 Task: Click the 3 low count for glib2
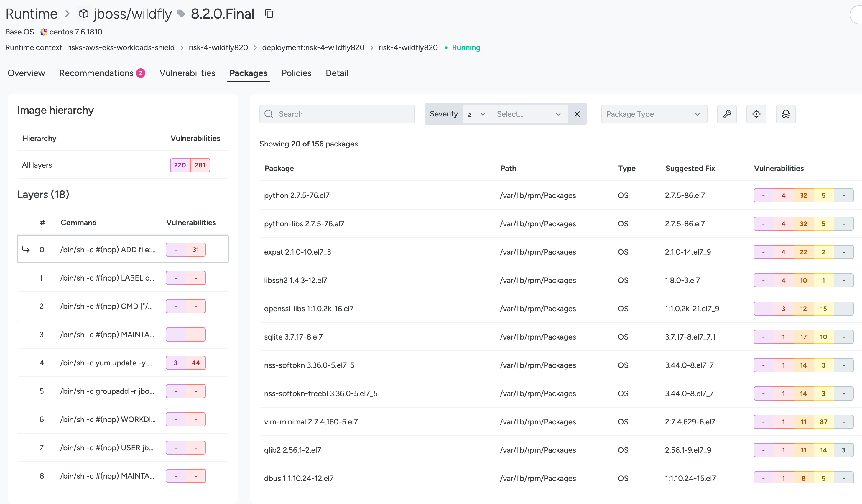click(x=843, y=450)
